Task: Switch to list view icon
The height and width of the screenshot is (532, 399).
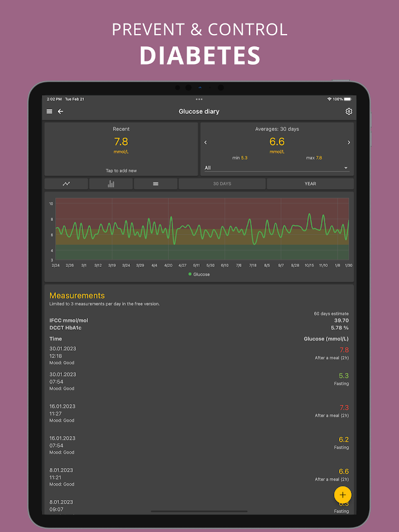Action: click(156, 184)
